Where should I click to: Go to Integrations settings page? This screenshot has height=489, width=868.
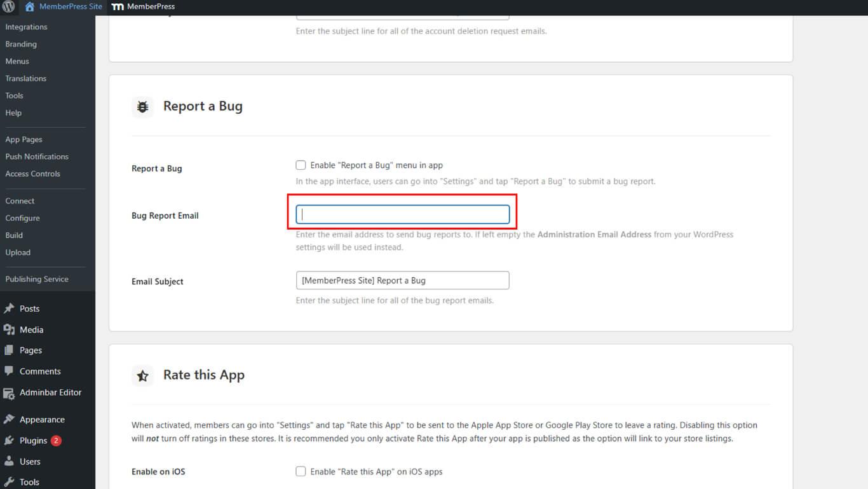[x=26, y=27]
